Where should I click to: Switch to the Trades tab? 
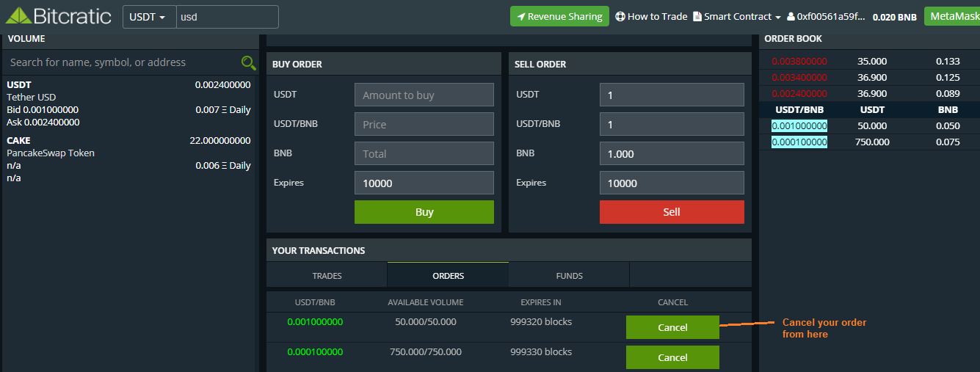[327, 276]
